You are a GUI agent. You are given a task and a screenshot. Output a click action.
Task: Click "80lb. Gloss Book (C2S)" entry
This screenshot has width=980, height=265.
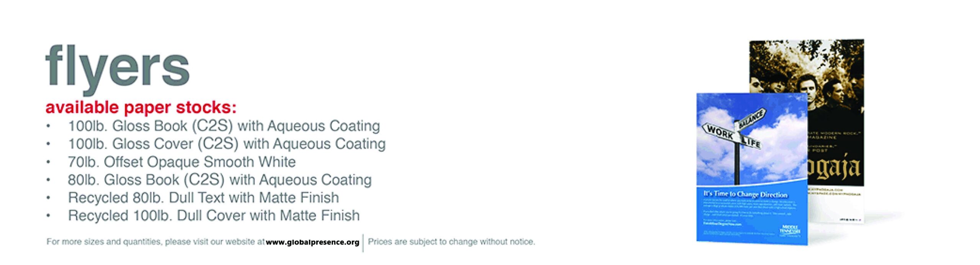click(220, 180)
